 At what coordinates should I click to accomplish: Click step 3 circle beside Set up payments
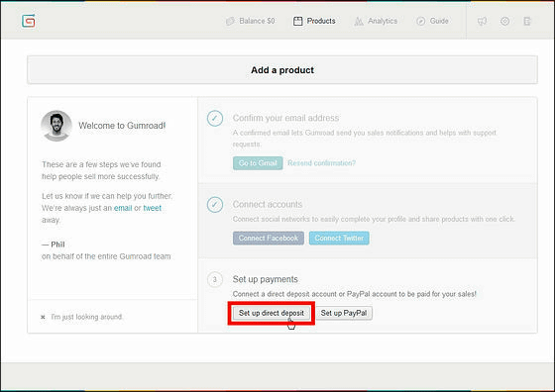click(215, 279)
